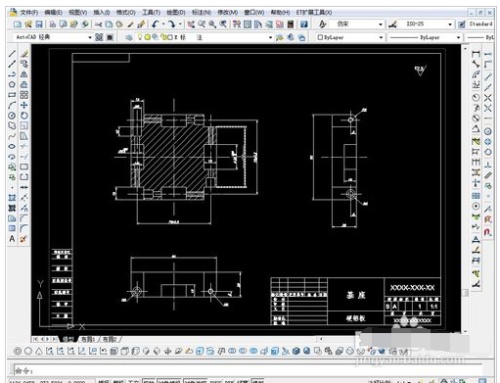Toggle the layer freeze sun icon

tap(147, 37)
